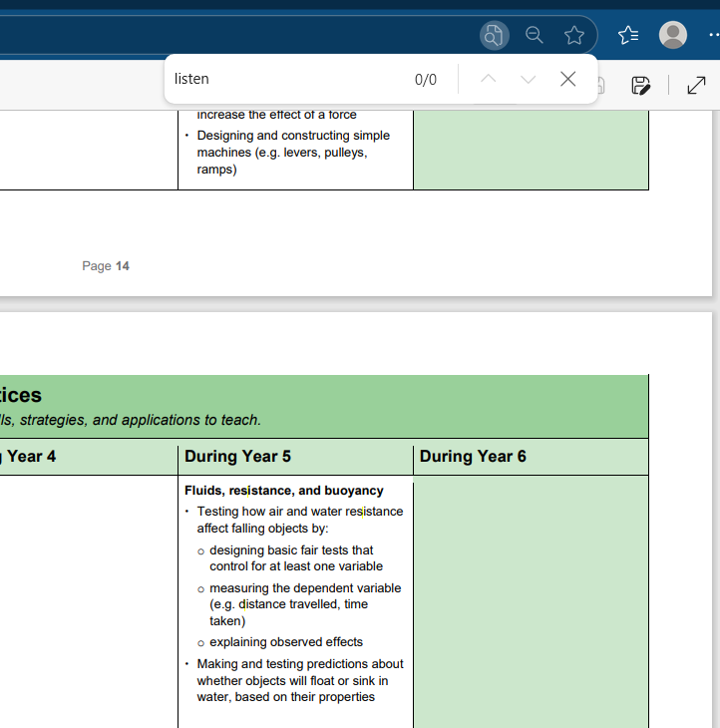The image size is (720, 728).
Task: Click the Save as icon in the PDF toolbar
Action: pos(641,86)
